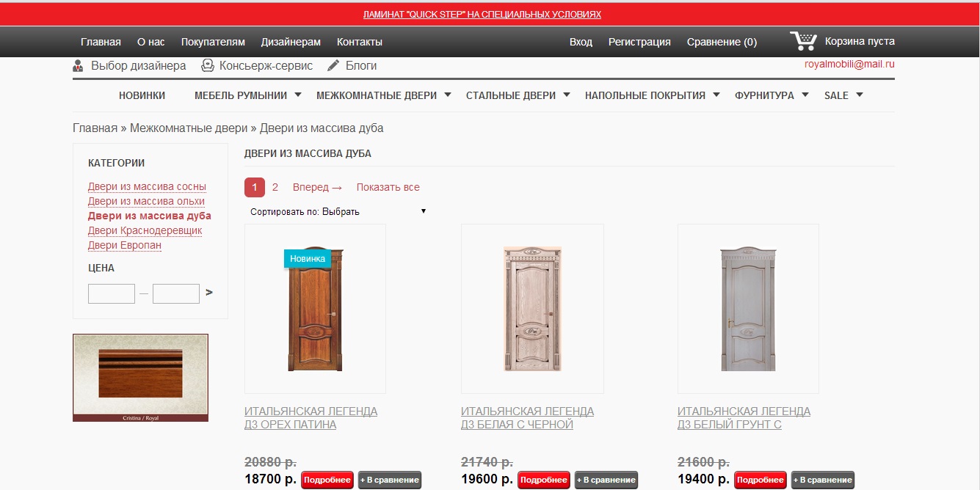980x490 pixels.
Task: Add the 19600 р. door to comparison
Action: tap(606, 480)
